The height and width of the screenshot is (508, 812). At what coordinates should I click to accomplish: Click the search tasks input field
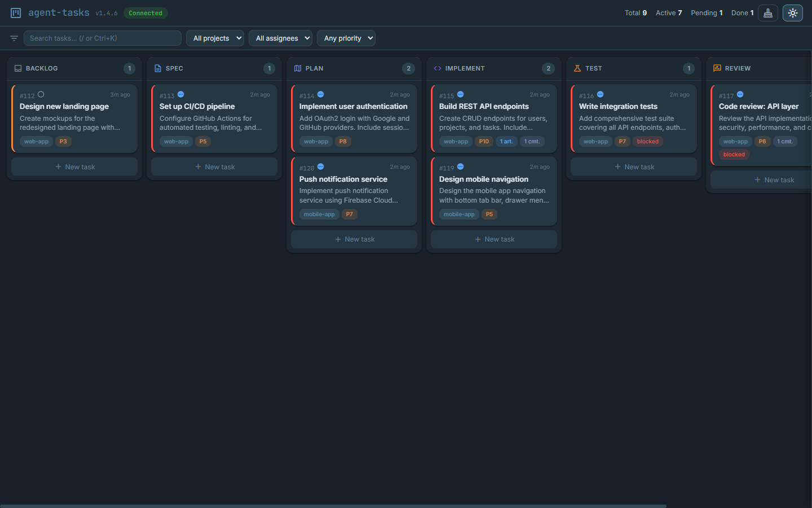coord(101,38)
